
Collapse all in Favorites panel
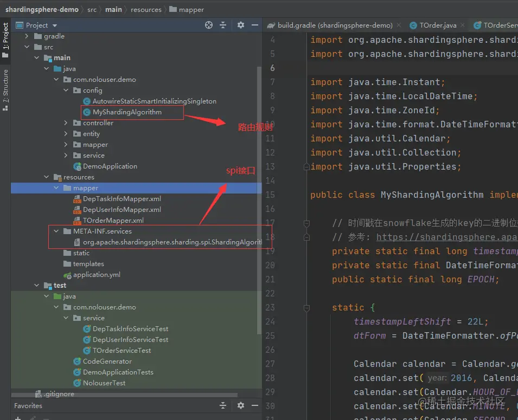click(x=223, y=405)
